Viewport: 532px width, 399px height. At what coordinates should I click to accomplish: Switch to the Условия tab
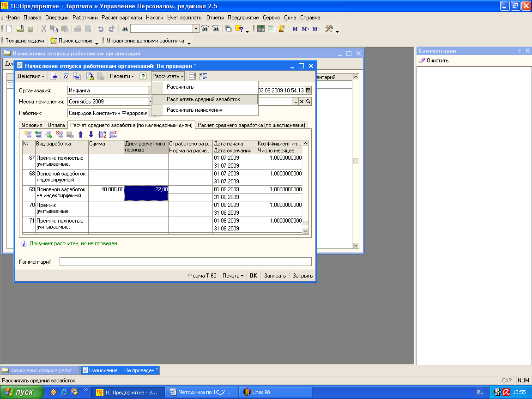(32, 125)
